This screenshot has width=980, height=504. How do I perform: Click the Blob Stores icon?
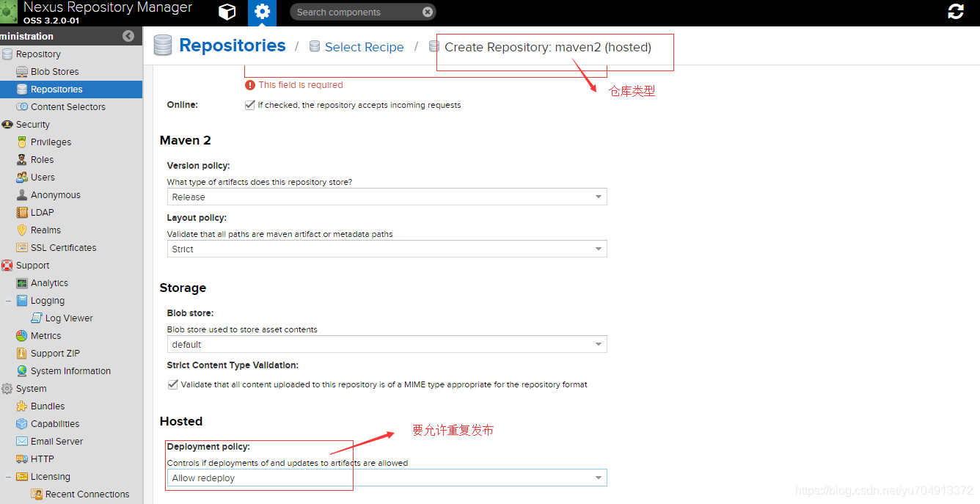22,72
